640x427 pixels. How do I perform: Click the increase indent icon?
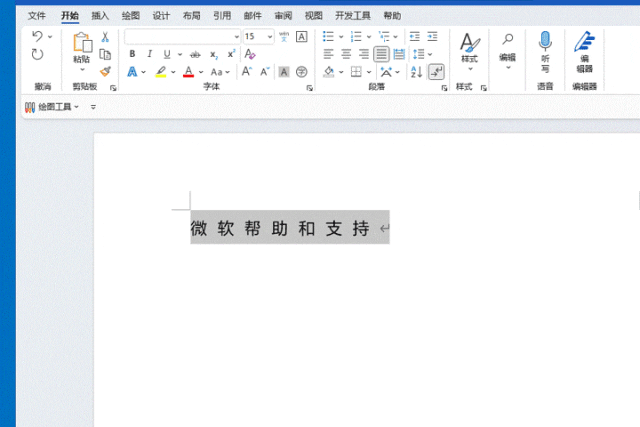[432, 36]
